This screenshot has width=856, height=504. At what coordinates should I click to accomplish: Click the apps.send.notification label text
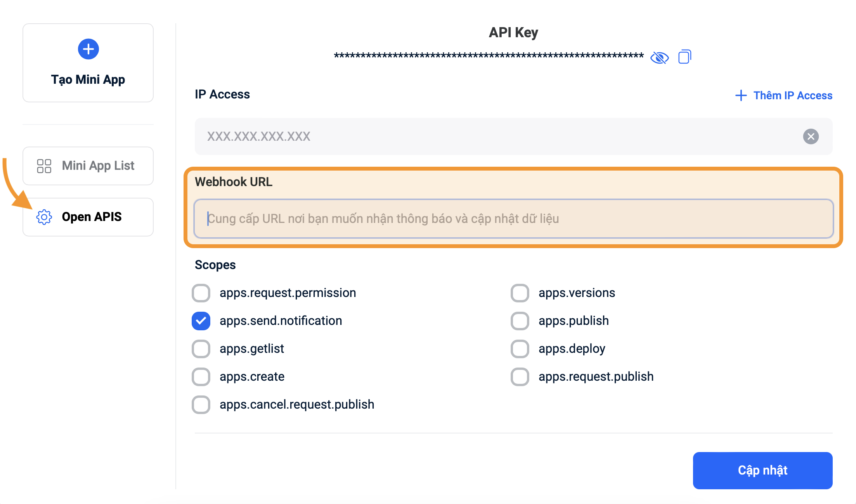(x=281, y=321)
